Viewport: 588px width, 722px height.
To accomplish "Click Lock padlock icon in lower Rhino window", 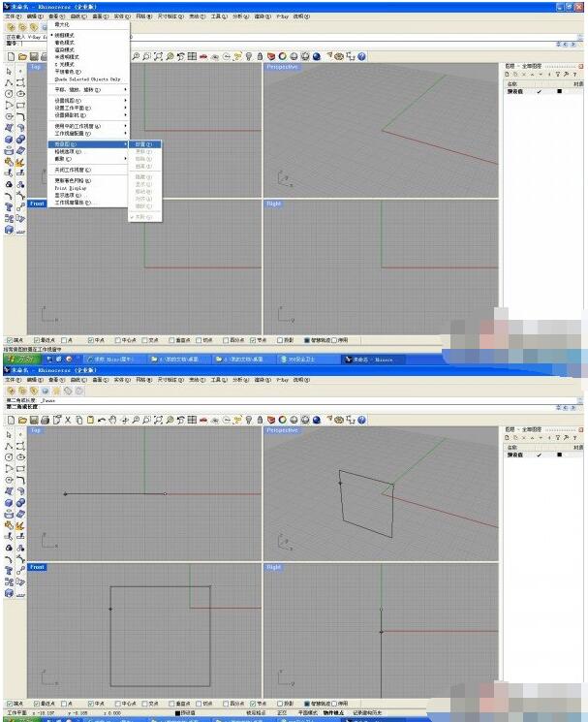I will pos(260,420).
